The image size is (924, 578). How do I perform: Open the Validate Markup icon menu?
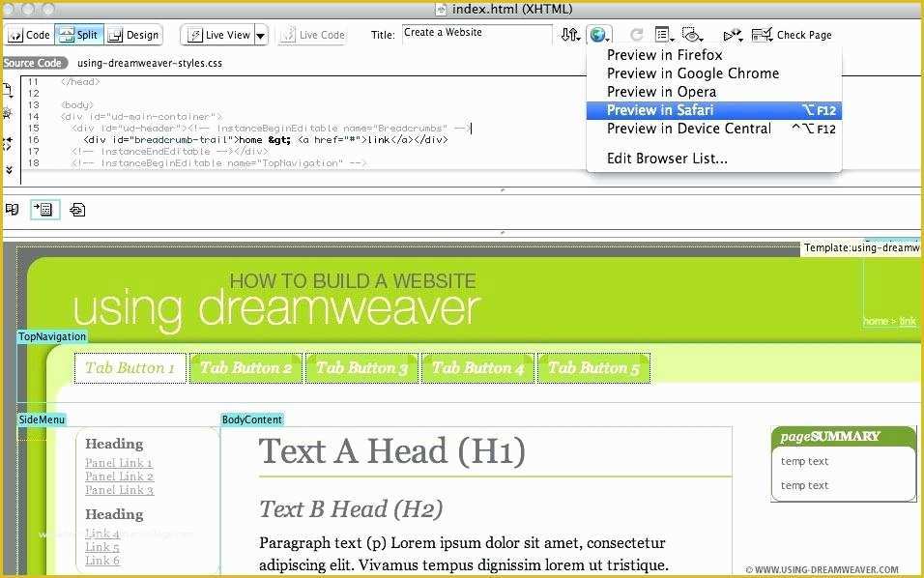[x=733, y=35]
